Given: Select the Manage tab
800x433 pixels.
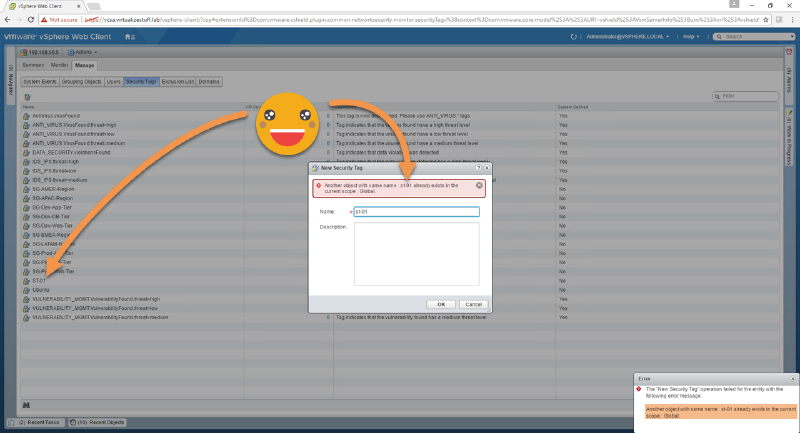Looking at the screenshot, I should [x=84, y=65].
